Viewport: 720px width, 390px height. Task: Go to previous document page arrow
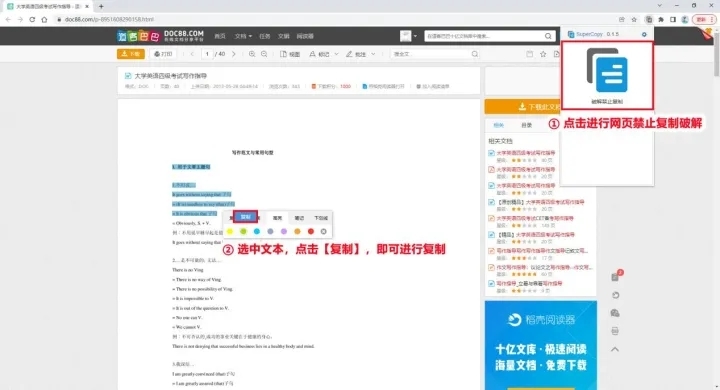[x=192, y=54]
